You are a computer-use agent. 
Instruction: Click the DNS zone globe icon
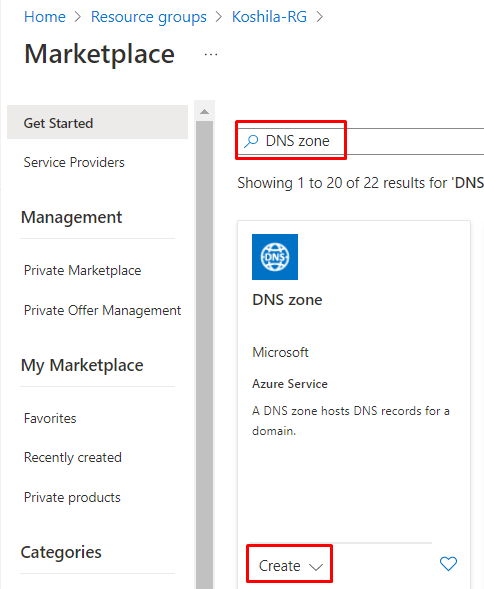[275, 257]
